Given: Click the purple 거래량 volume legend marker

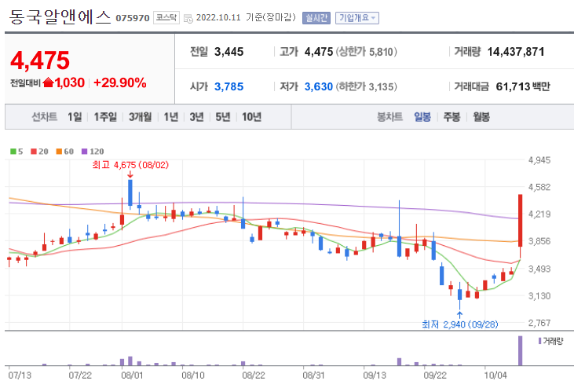Looking at the screenshot, I should click(539, 341).
